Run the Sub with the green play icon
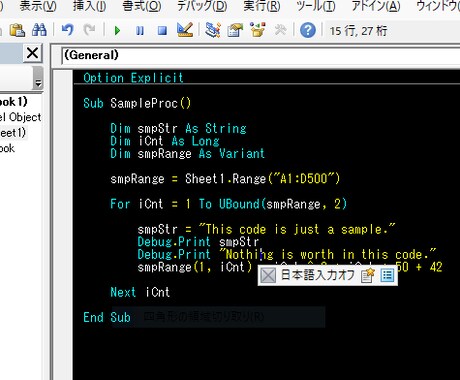The image size is (460, 380). (x=117, y=31)
